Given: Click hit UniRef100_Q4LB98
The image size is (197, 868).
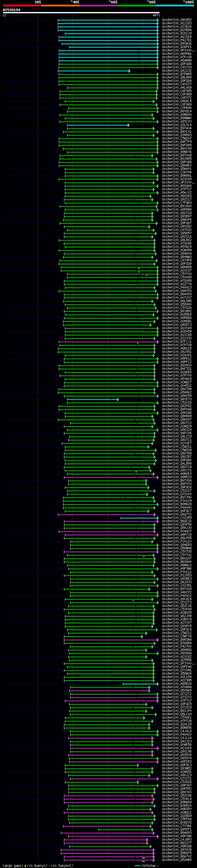Looking at the screenshot, I should point(177,464).
